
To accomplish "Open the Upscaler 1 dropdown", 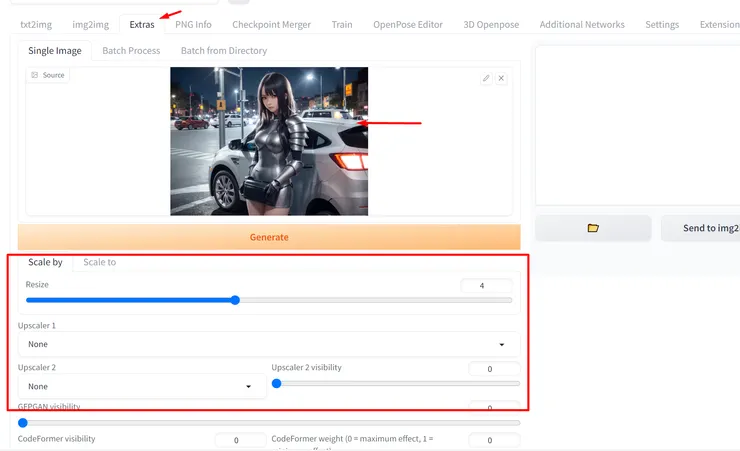I will click(x=269, y=344).
